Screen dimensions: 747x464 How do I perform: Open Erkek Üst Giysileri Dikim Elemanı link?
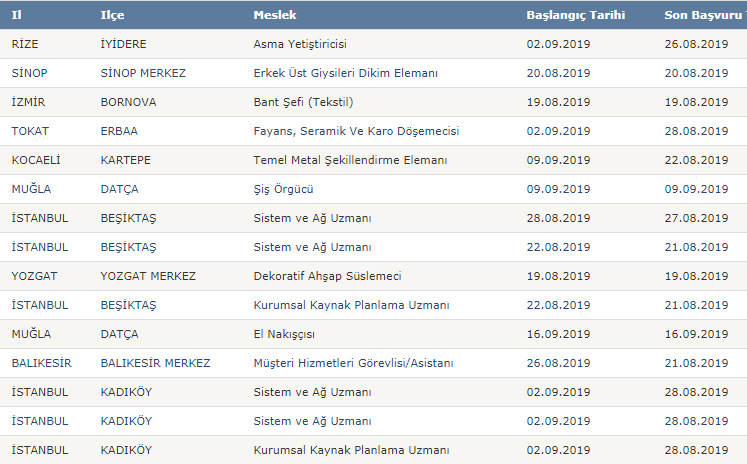point(345,73)
